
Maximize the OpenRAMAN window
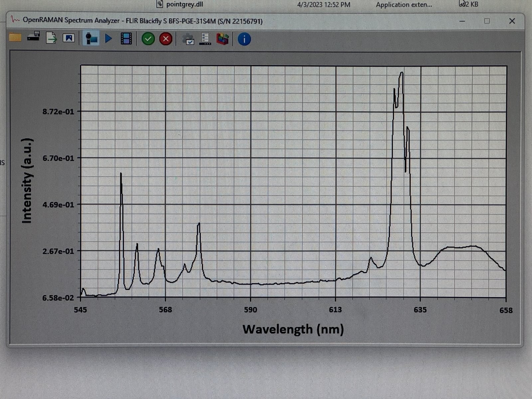(487, 21)
